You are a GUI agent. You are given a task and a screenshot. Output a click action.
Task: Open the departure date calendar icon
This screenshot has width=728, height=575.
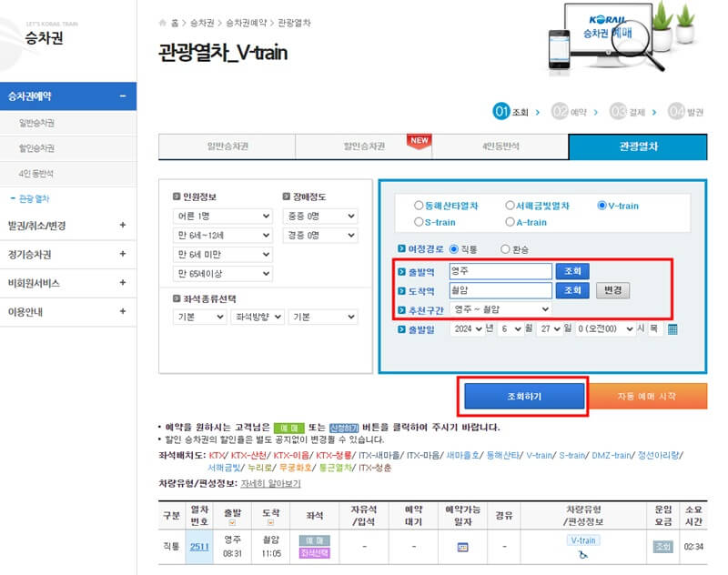point(672,329)
